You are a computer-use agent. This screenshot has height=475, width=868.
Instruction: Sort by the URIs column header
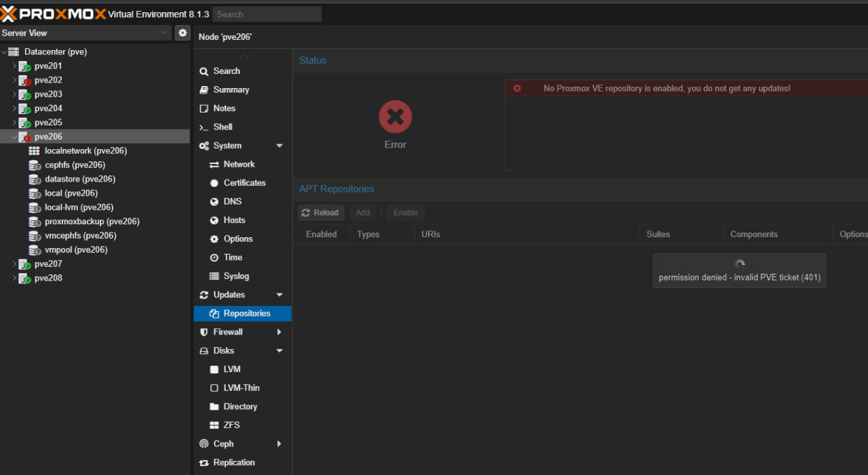526,234
